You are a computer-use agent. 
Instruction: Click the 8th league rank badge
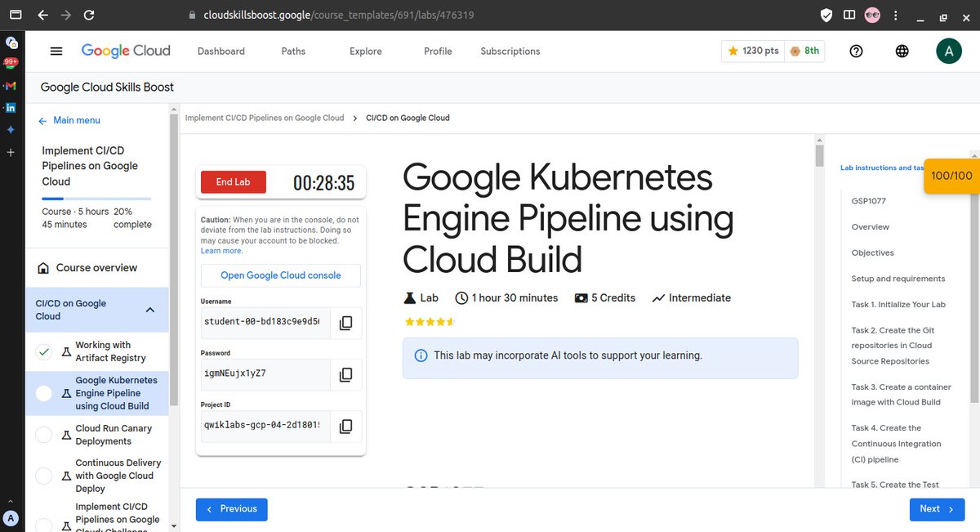pos(804,51)
